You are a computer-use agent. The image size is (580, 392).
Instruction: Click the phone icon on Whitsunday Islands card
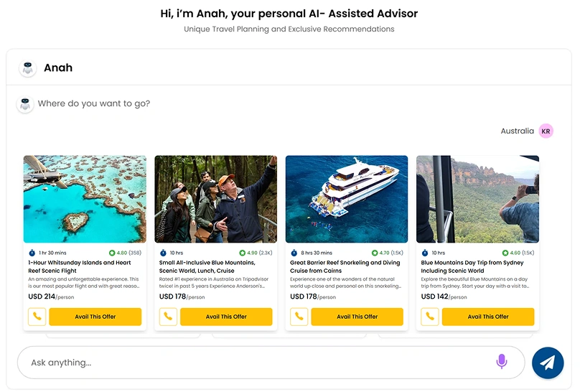(37, 317)
